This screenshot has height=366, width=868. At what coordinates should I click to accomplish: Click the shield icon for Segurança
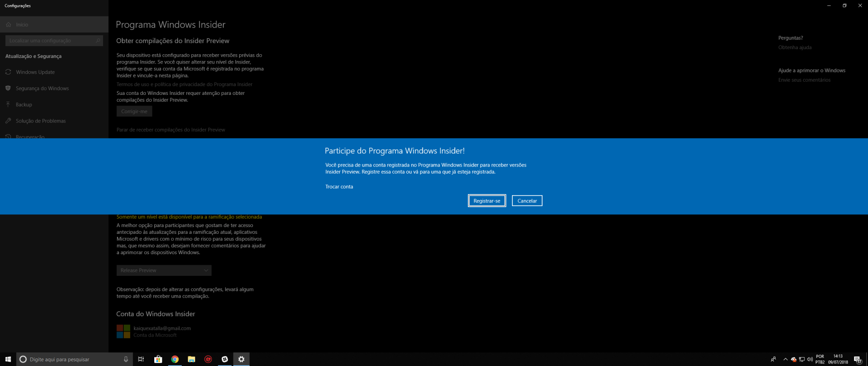click(8, 88)
